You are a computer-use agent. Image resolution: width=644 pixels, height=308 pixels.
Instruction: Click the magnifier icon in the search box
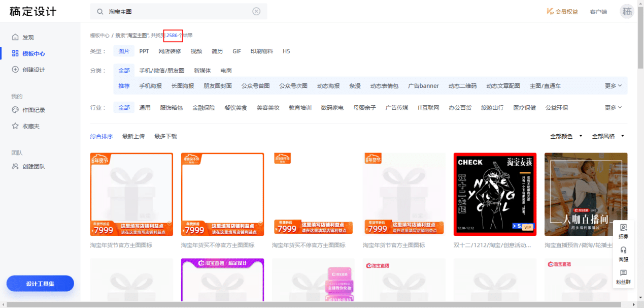click(x=100, y=11)
